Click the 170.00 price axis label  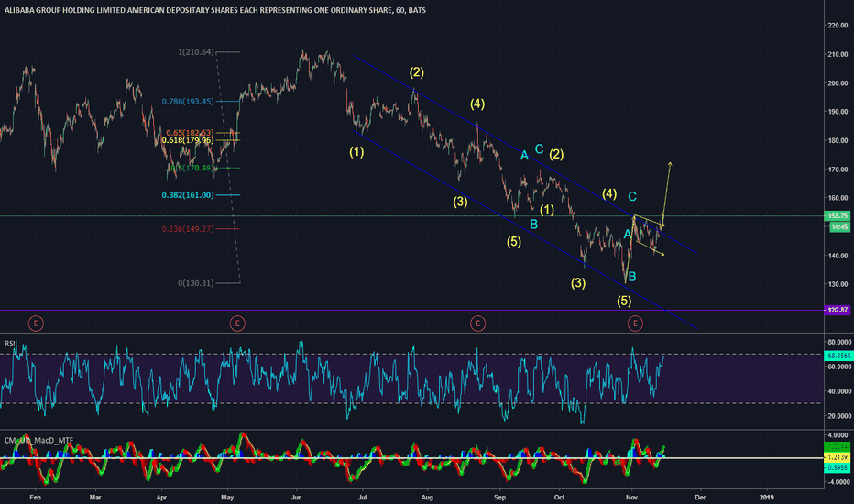point(838,170)
